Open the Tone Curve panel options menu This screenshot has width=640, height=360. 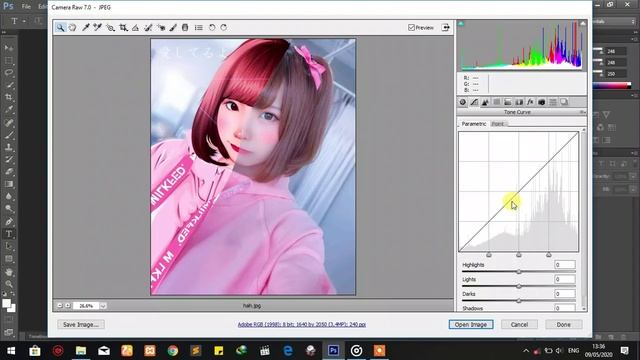tap(582, 112)
